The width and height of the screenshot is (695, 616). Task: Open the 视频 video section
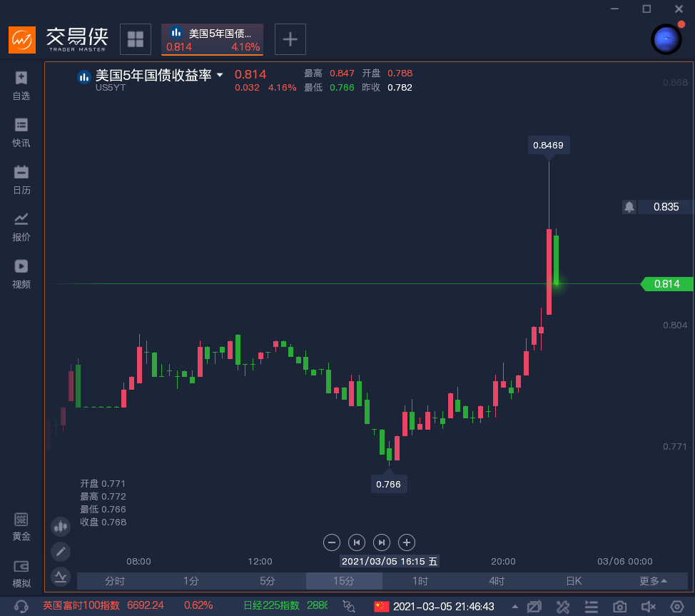[21, 273]
